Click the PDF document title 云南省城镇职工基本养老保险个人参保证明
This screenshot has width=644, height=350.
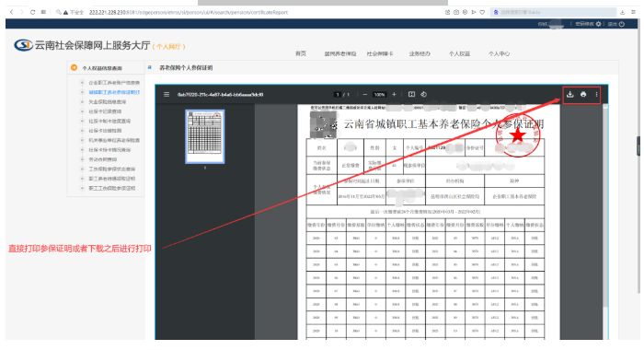pos(443,123)
